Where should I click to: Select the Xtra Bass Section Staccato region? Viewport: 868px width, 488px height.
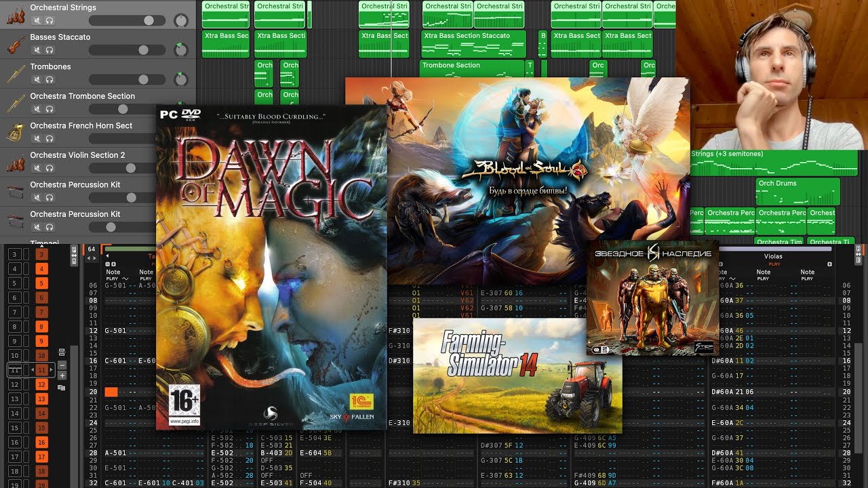[473, 44]
